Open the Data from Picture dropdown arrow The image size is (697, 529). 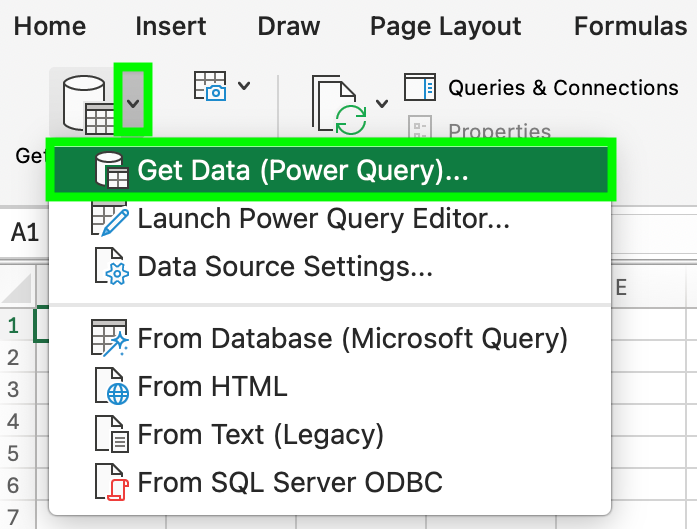(244, 85)
